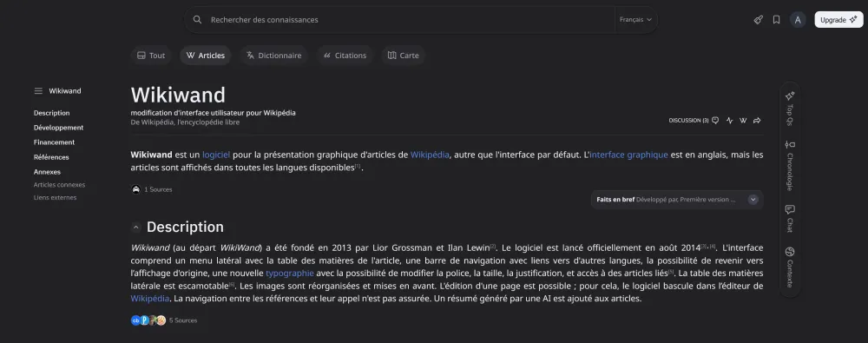Click 'Wikiwand' title in sidebar header
The height and width of the screenshot is (343, 868).
tap(65, 91)
